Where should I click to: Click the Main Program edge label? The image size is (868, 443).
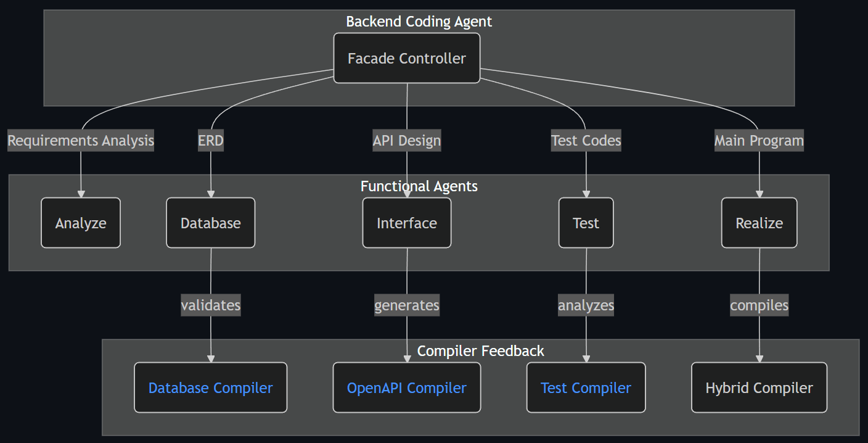[759, 141]
